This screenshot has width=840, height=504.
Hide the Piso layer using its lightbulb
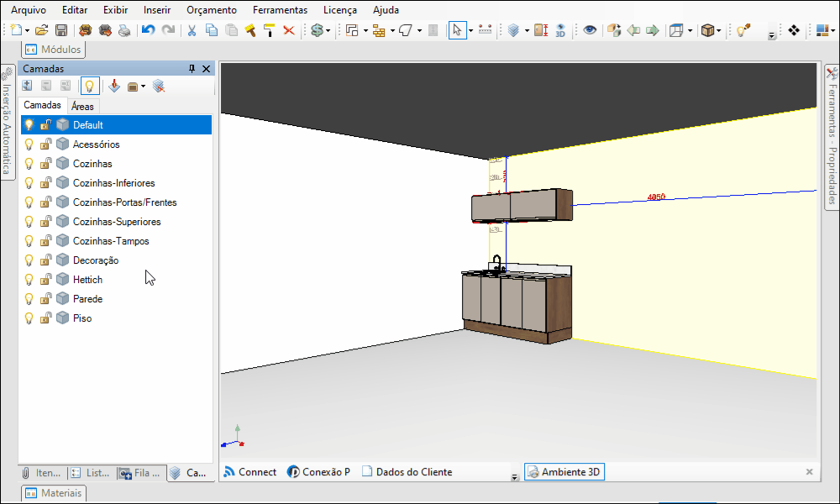[29, 318]
